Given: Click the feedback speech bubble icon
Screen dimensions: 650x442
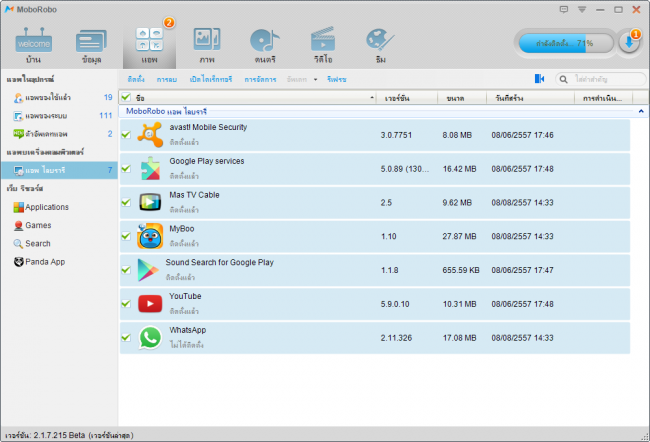Looking at the screenshot, I should (x=564, y=9).
